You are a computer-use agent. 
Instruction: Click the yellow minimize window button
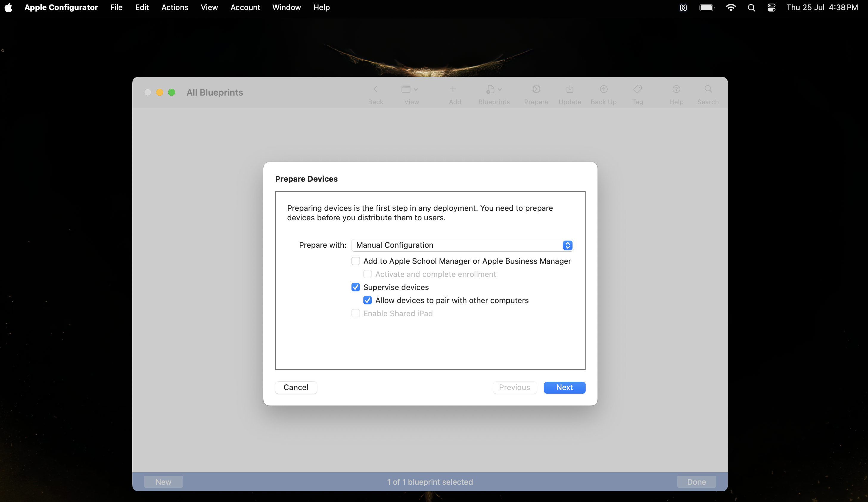(159, 92)
